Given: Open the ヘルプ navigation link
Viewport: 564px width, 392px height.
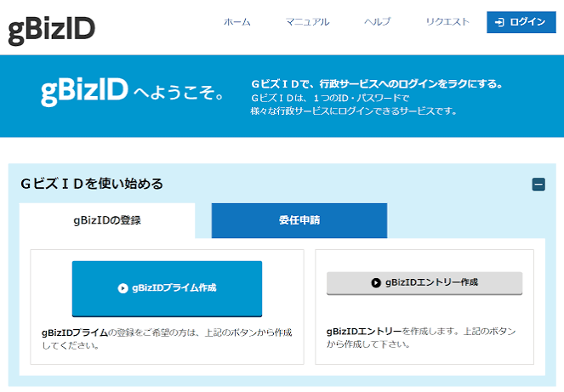Looking at the screenshot, I should tap(378, 22).
